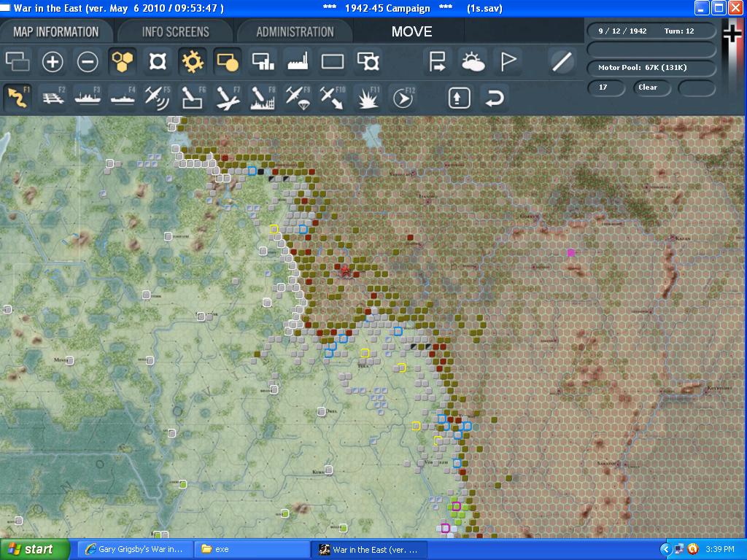Expand hidden system tray icons arrow
Screen dimensions: 747x560
[x=665, y=550]
